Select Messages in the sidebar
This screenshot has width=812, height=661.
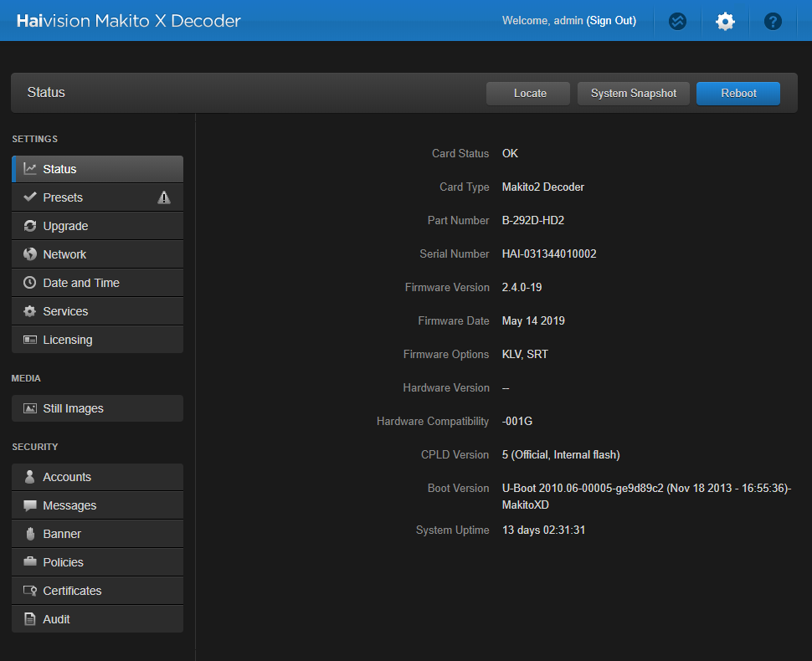pyautogui.click(x=69, y=505)
